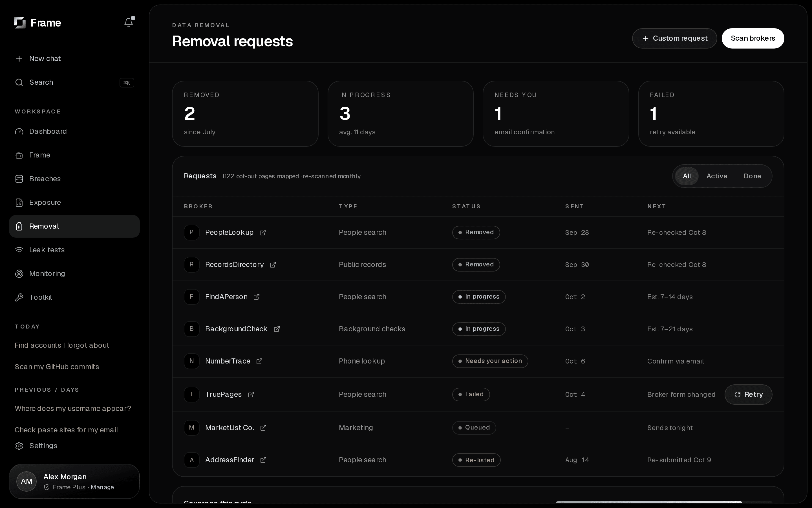The width and height of the screenshot is (812, 508).
Task: Select the All filter tab
Action: (687, 176)
